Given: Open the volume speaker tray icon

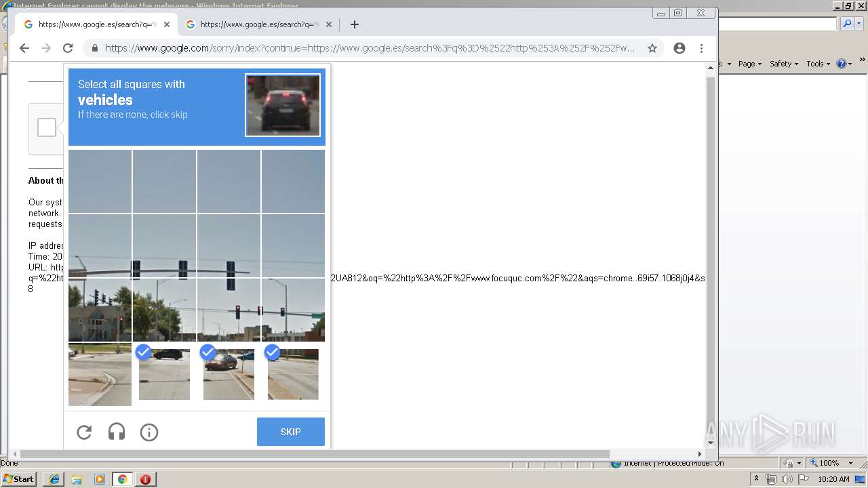Looking at the screenshot, I should tap(787, 479).
